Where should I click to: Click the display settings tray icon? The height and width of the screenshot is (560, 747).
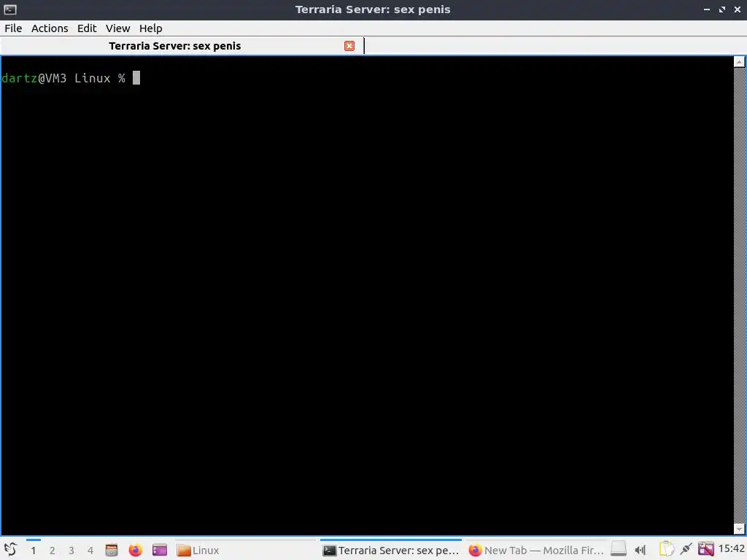(x=706, y=549)
